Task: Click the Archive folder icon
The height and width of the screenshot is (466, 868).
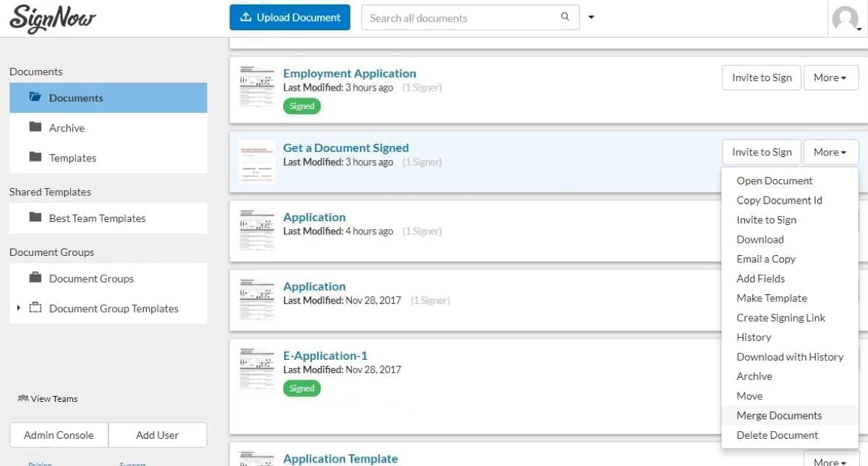Action: [x=36, y=127]
